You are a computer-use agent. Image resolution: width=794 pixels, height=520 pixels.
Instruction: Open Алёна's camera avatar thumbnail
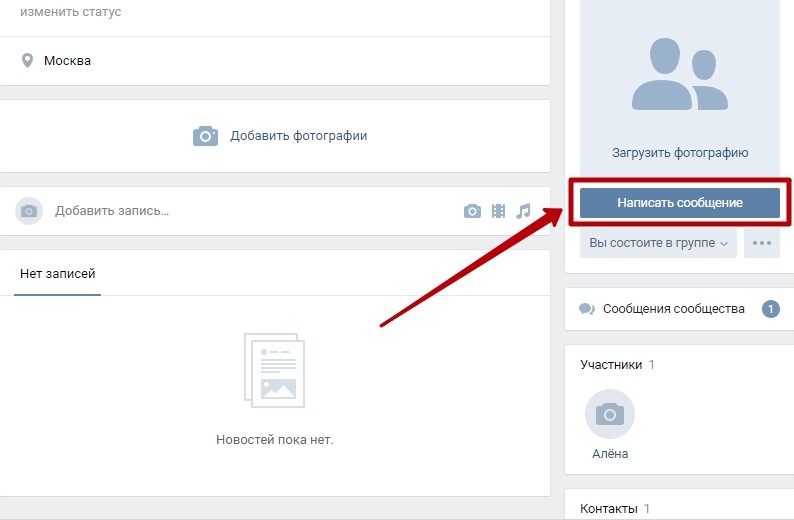[x=610, y=414]
